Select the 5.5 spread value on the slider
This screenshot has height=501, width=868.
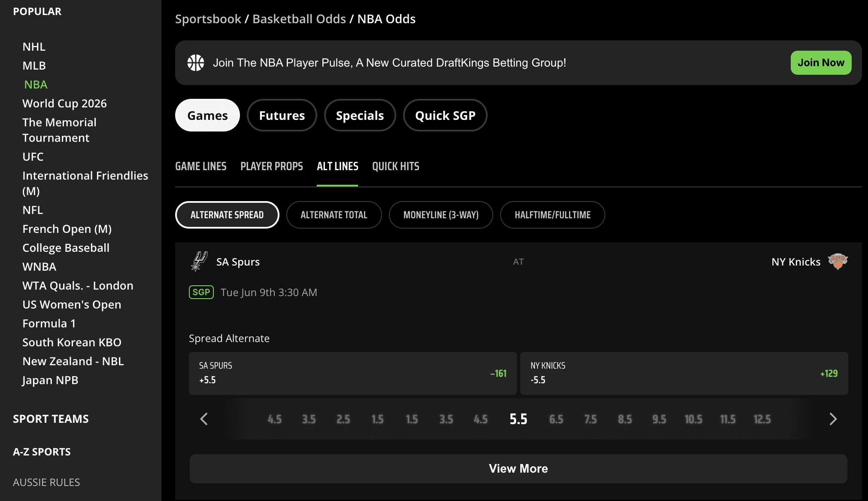[519, 419]
